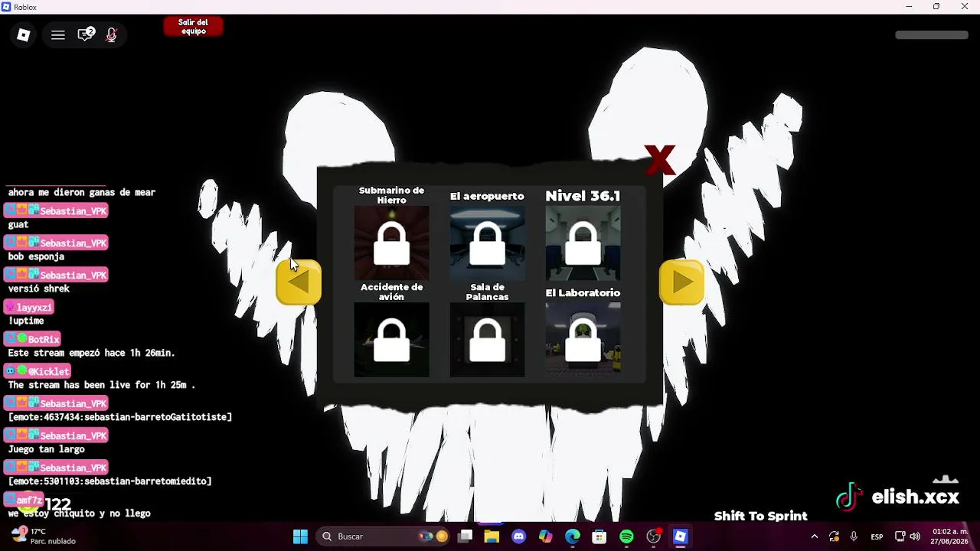Click the Accidente de avión title text

click(391, 292)
